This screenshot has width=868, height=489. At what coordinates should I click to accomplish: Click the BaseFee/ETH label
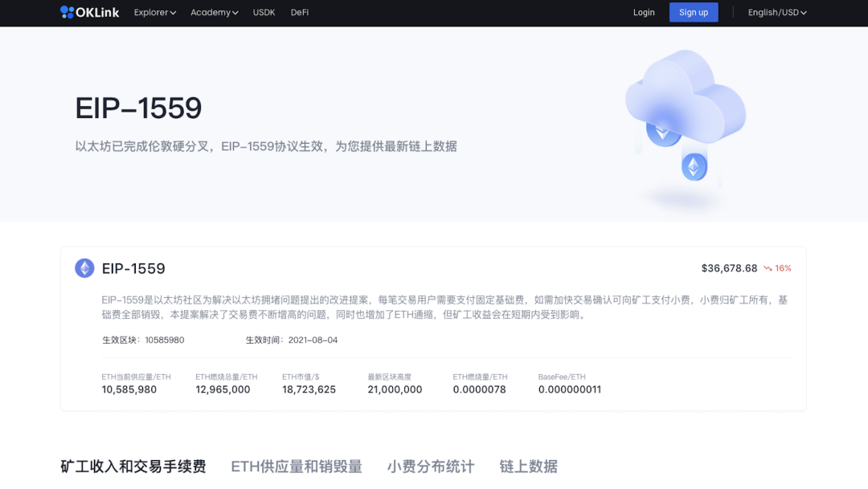tap(562, 377)
